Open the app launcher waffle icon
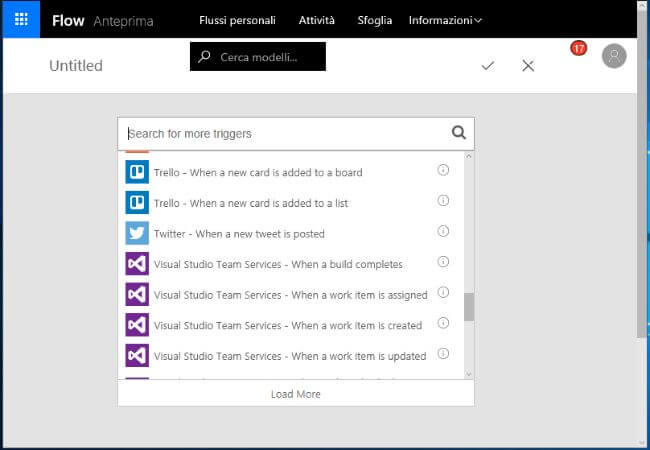This screenshot has width=650, height=450. (20, 19)
